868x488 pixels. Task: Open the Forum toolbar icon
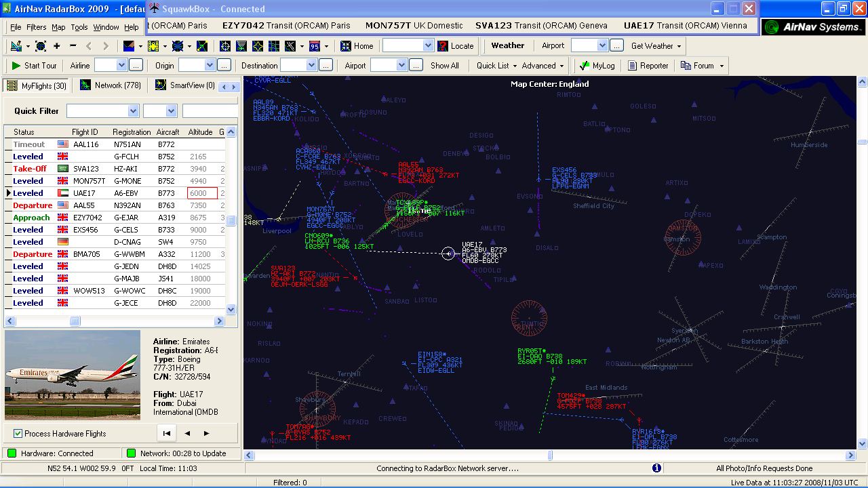pos(696,66)
